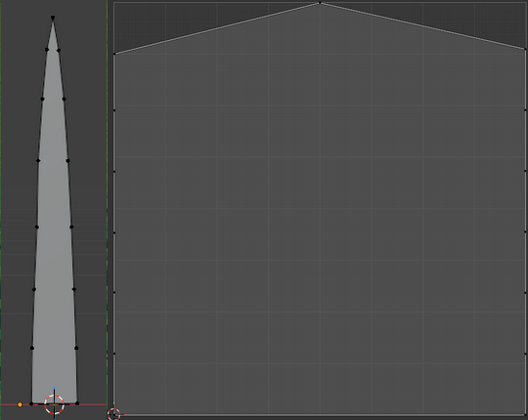Select the spike mesh's bottom-left corner vertex
Screen dimensions: 528x420
pos(31,403)
